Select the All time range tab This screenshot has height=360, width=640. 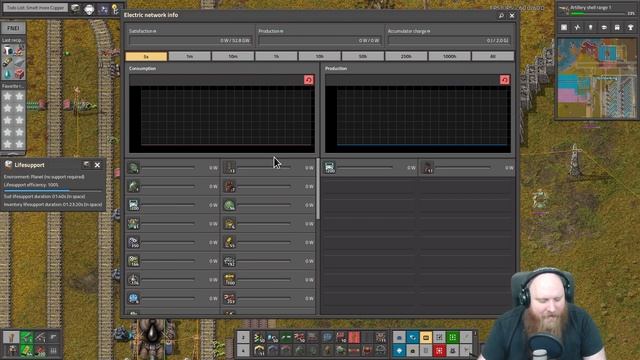tap(493, 56)
